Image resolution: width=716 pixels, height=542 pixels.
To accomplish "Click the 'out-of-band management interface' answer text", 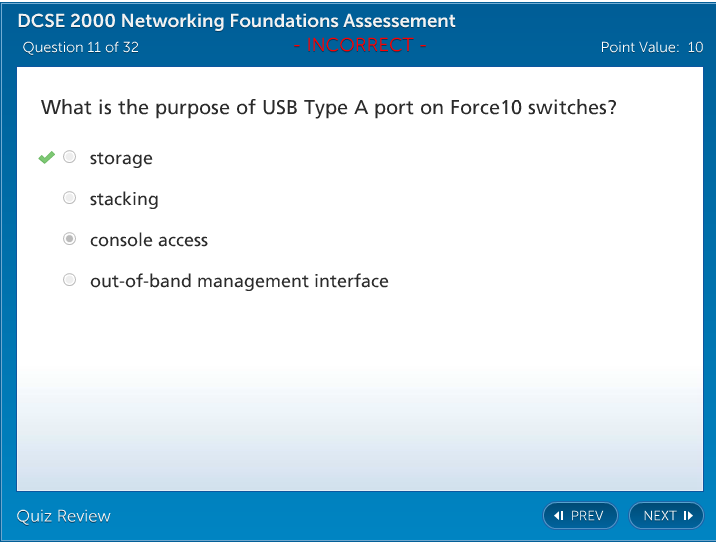I will 239,281.
